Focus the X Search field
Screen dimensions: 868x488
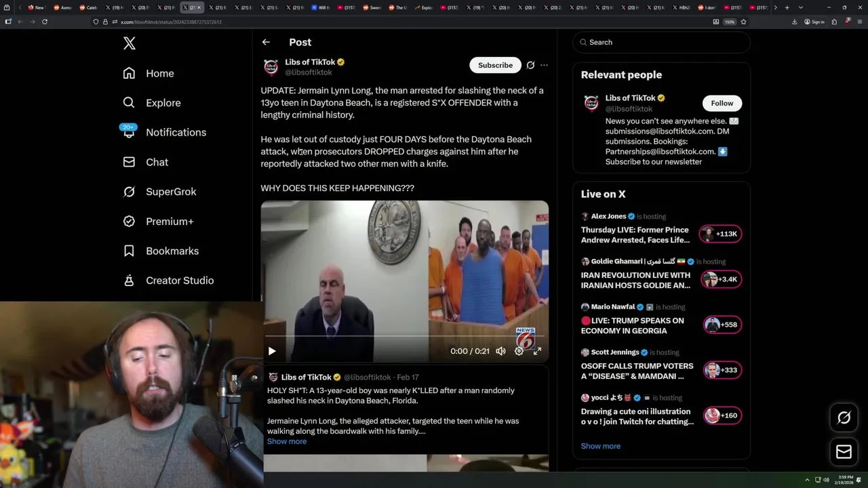click(x=662, y=42)
